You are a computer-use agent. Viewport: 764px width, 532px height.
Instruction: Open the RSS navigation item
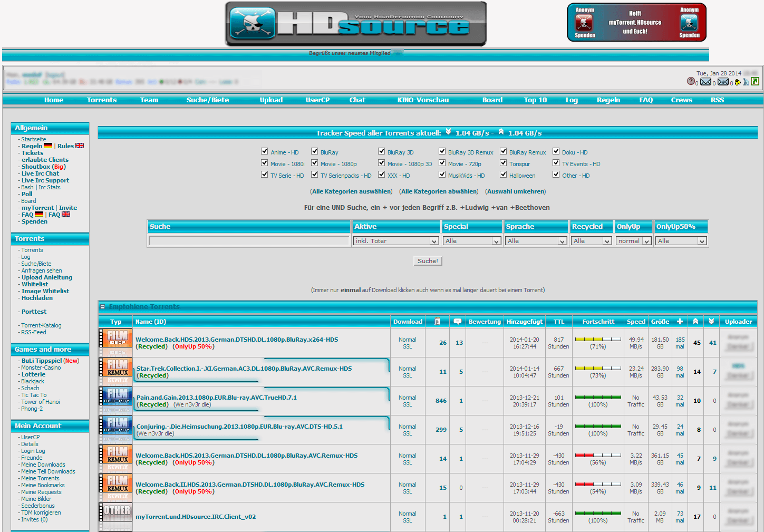pos(717,100)
